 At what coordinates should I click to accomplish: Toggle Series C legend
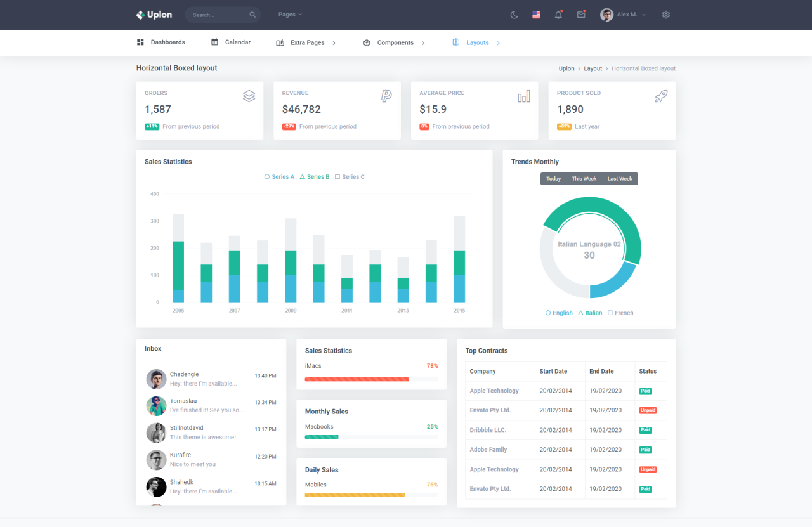350,177
